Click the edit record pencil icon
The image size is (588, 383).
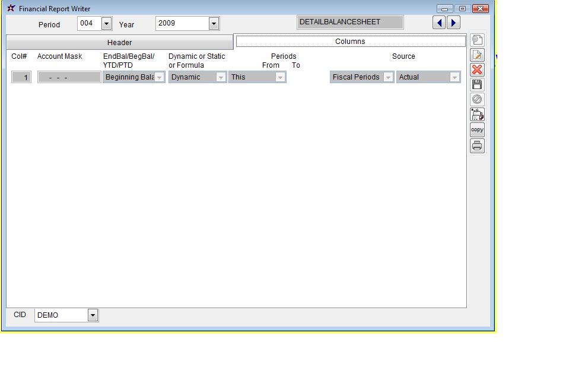[477, 55]
